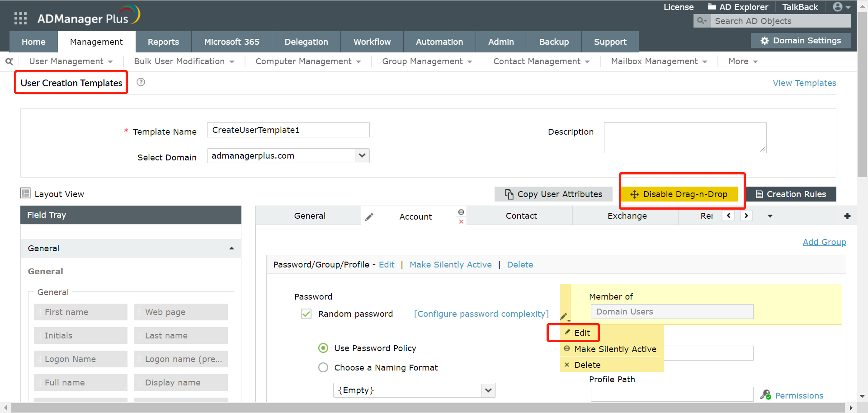The width and height of the screenshot is (868, 413).
Task: Click the gear icon in Domain Settings
Action: [765, 41]
